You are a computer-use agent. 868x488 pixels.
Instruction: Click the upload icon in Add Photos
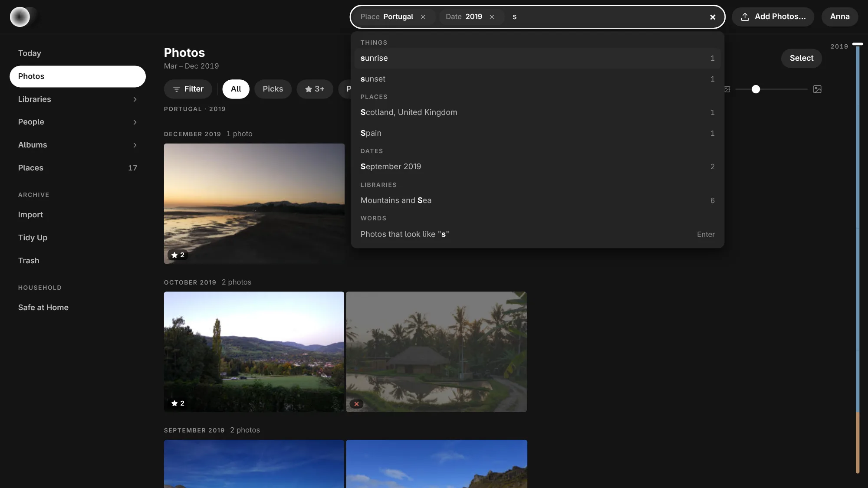coord(745,17)
